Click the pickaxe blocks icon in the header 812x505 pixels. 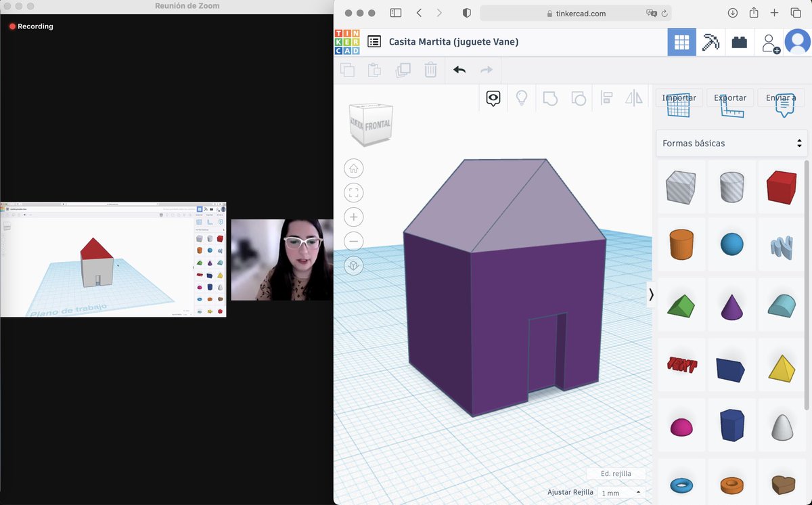711,42
